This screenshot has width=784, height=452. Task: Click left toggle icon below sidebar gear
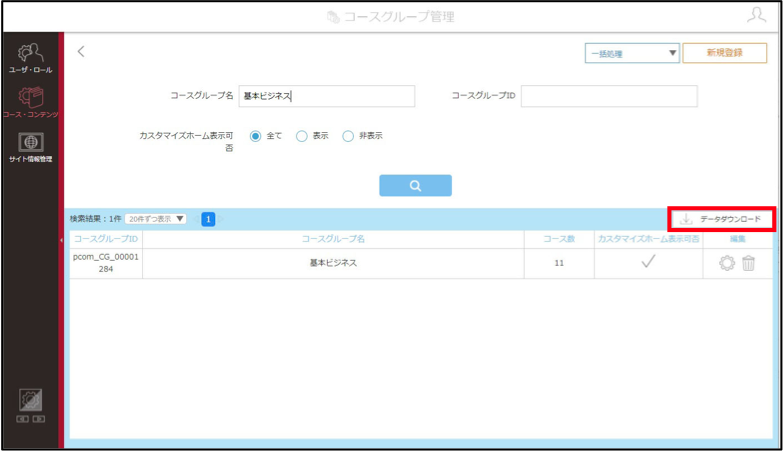[x=22, y=419]
